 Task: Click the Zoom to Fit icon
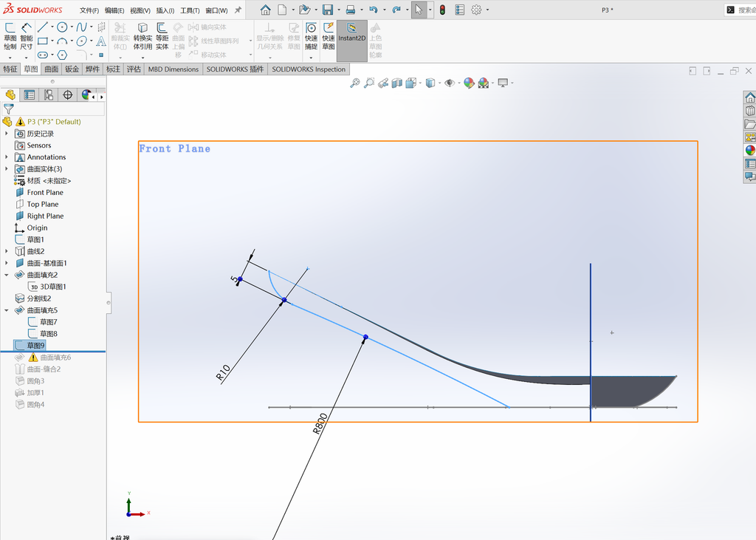(355, 83)
